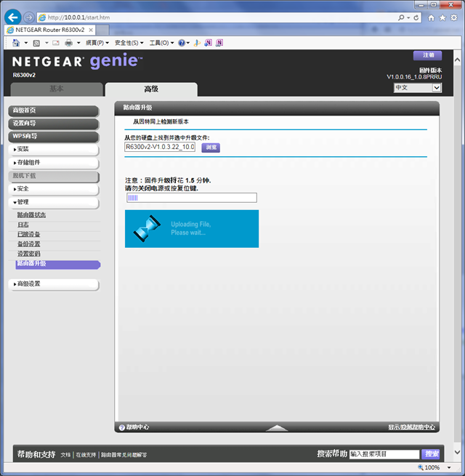Open the 日志 link

click(23, 225)
